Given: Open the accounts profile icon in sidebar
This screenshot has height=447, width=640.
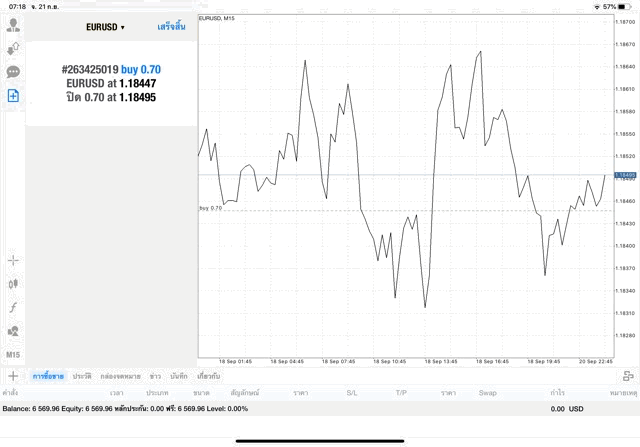Looking at the screenshot, I should (13, 25).
